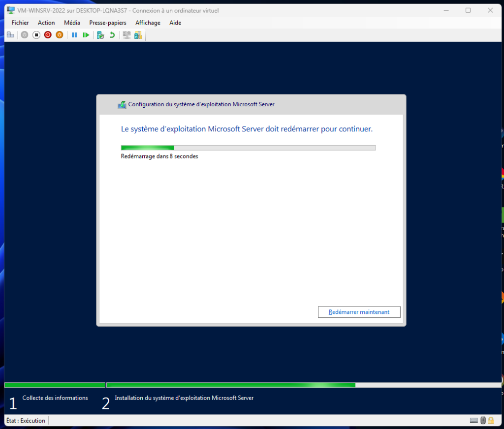The width and height of the screenshot is (504, 429).
Task: Open the Aide menu
Action: (175, 23)
